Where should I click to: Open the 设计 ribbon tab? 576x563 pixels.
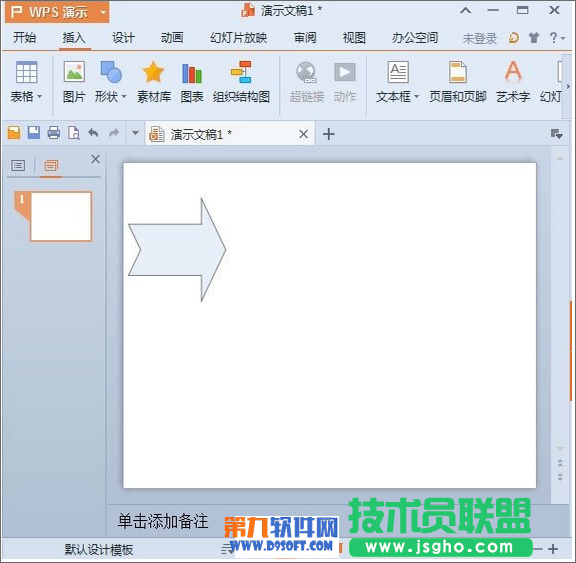click(123, 37)
